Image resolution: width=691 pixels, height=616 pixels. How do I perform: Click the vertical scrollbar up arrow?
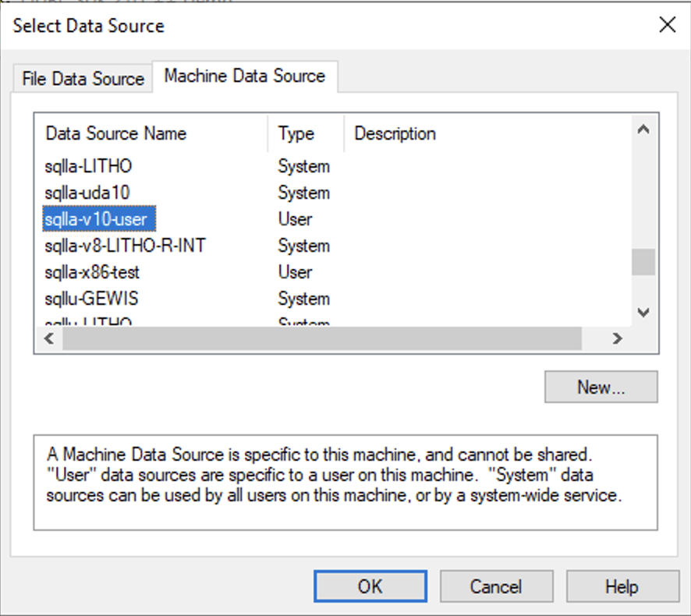pyautogui.click(x=643, y=130)
